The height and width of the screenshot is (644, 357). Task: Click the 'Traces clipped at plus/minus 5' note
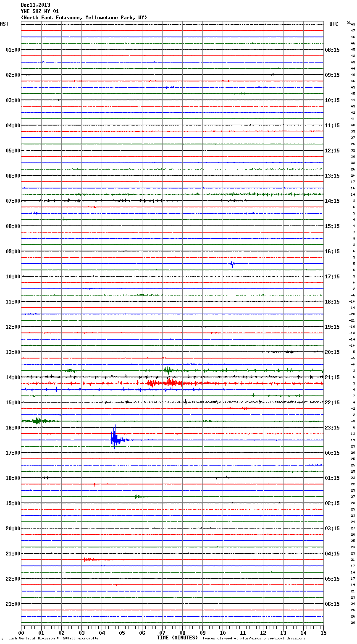[x=254, y=638]
